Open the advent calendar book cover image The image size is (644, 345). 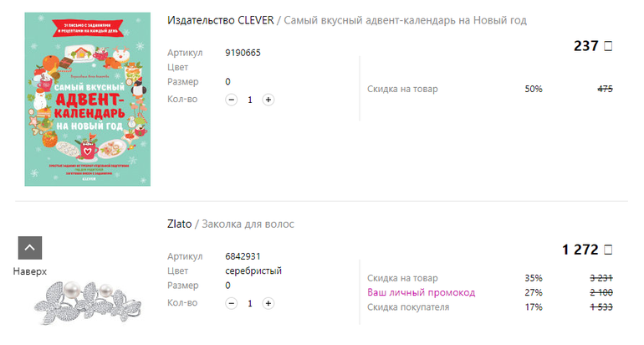click(x=88, y=99)
